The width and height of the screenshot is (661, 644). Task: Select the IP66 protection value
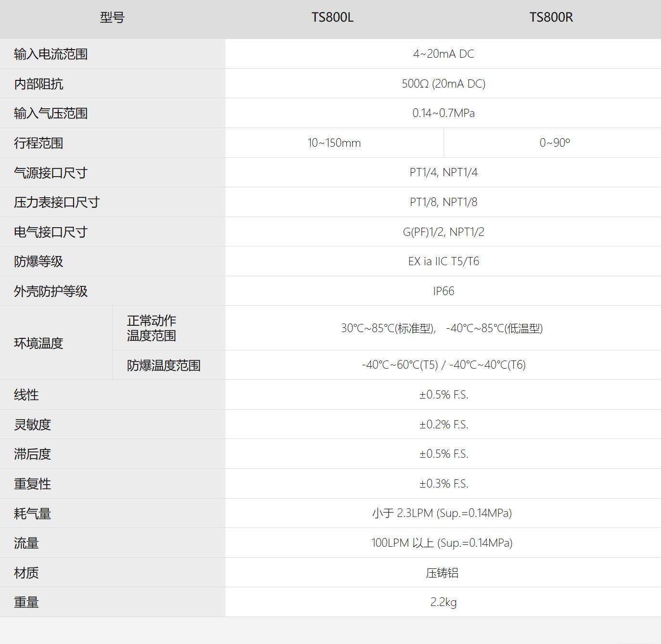[443, 291]
